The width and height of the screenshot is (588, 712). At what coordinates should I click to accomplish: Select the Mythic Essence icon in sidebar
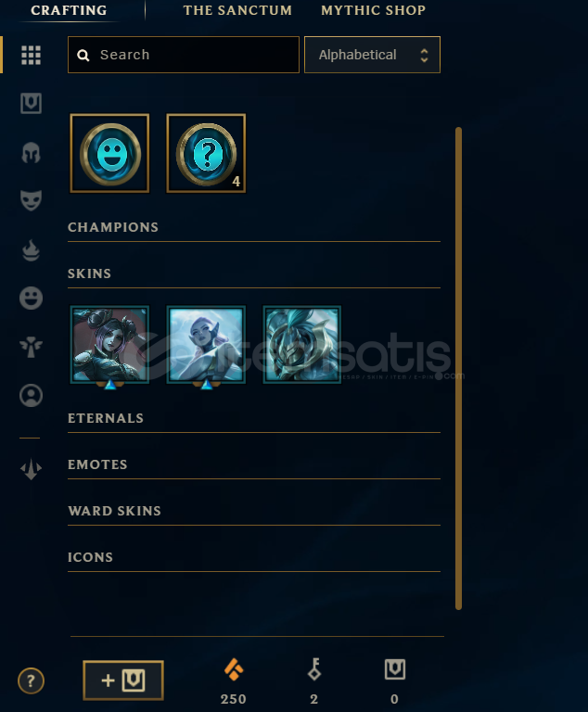31,469
